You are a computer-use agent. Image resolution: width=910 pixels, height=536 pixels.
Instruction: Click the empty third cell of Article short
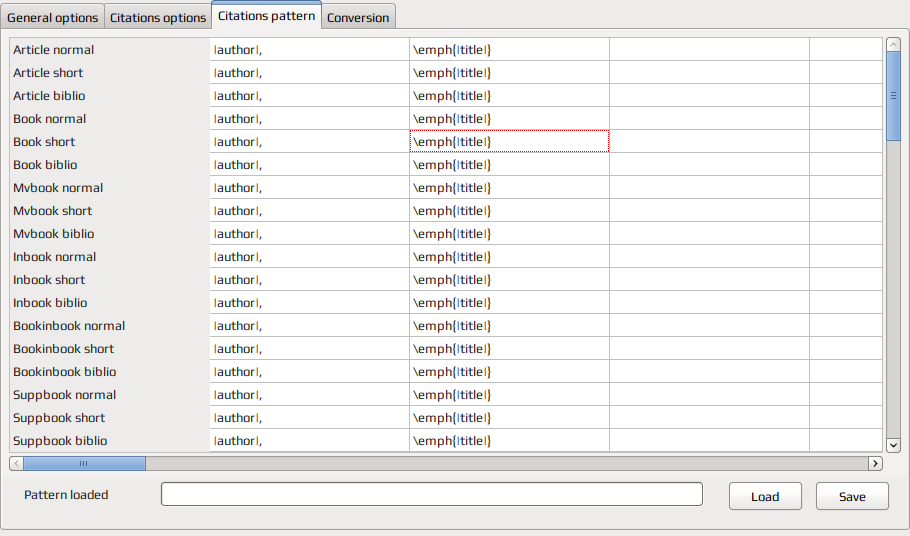(x=709, y=73)
